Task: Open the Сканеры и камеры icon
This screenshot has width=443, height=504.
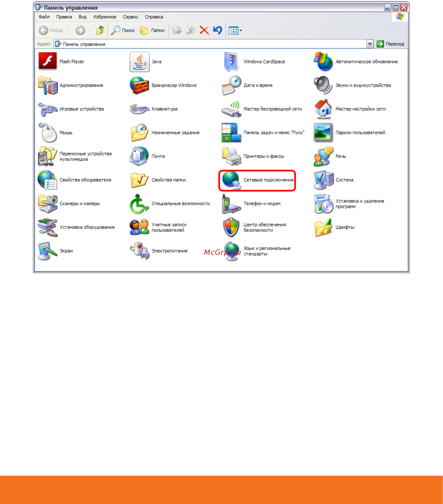Action: [48, 204]
